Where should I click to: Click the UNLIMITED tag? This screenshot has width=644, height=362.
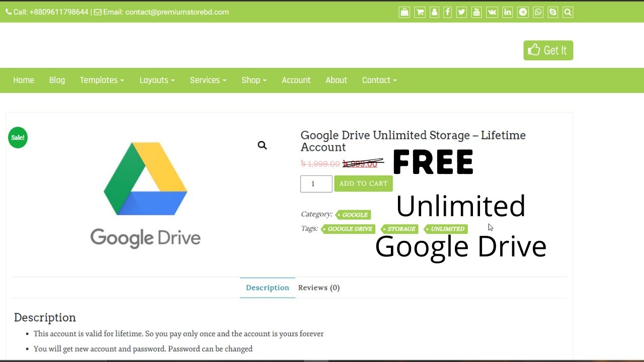(x=446, y=229)
